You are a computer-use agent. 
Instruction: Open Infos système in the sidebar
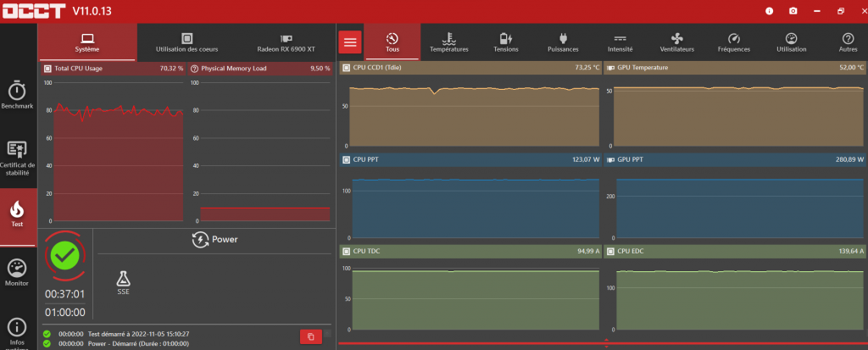[x=18, y=331]
